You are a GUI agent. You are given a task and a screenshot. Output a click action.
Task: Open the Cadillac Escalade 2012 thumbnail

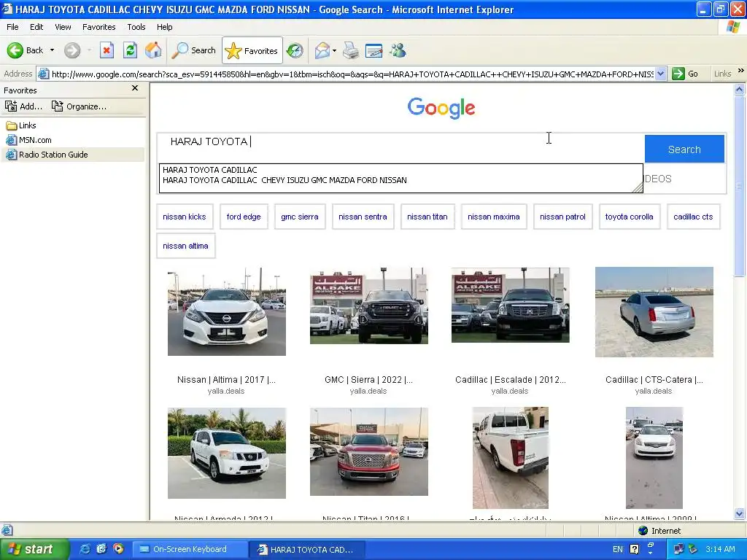(x=510, y=305)
